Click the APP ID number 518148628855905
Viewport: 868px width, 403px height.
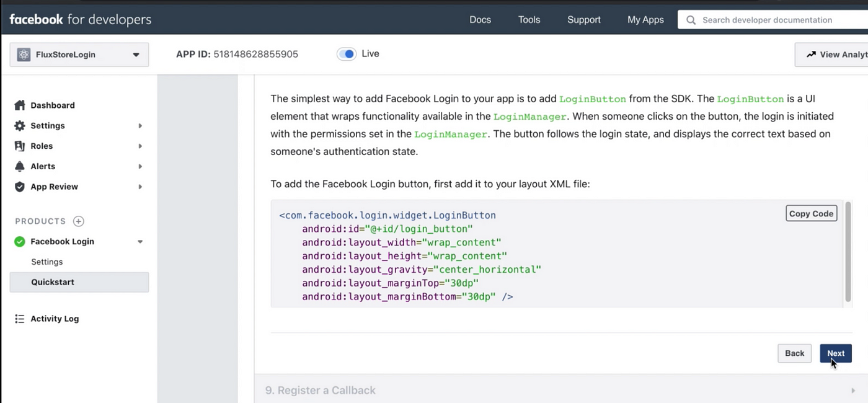pyautogui.click(x=255, y=54)
